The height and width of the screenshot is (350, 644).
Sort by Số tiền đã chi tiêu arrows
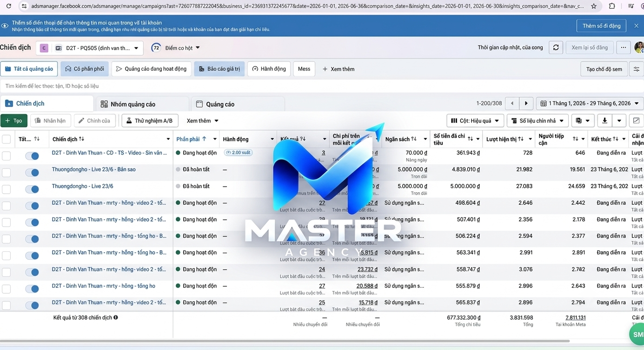470,139
